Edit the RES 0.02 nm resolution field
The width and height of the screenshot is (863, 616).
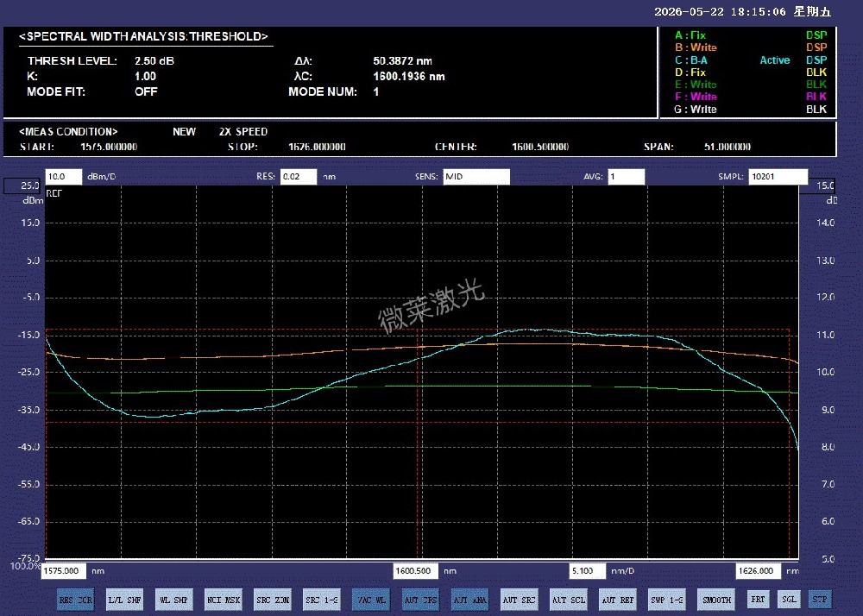[299, 177]
